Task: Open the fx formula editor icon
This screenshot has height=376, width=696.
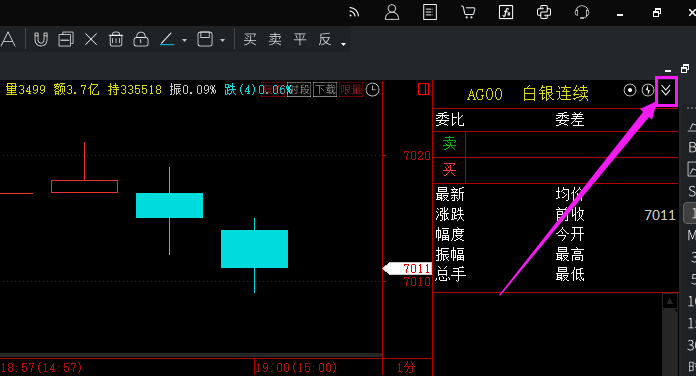Action: point(506,12)
